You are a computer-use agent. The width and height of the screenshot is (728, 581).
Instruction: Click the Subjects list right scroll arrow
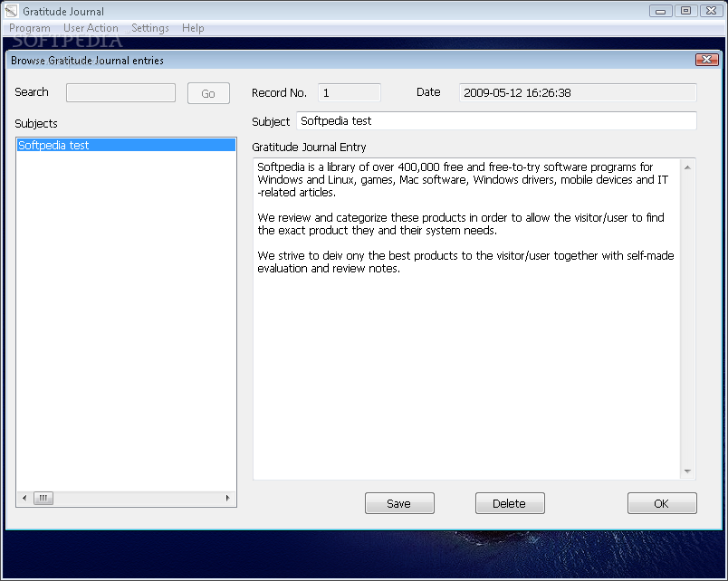pos(227,498)
